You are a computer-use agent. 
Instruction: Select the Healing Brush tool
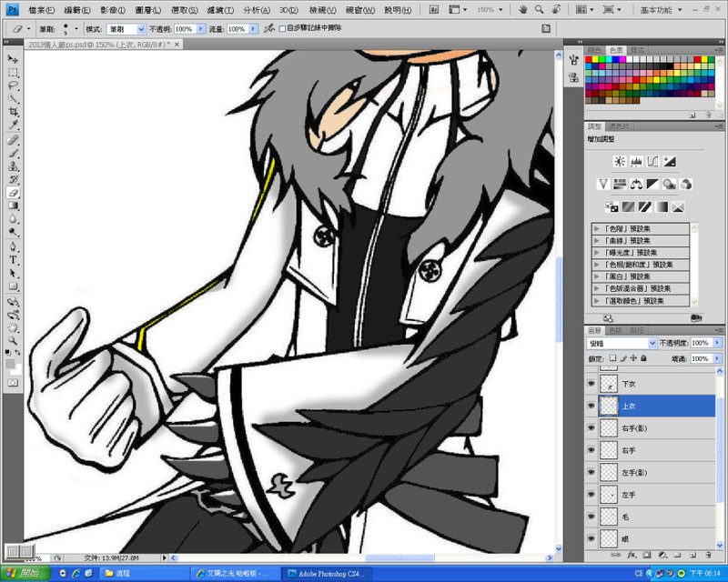(x=13, y=140)
